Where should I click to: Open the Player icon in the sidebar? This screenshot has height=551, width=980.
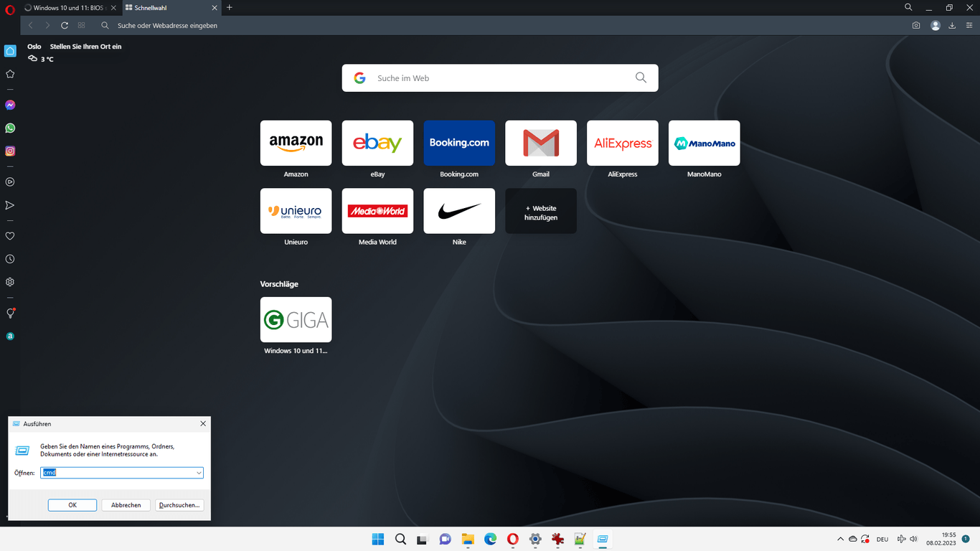click(x=10, y=182)
